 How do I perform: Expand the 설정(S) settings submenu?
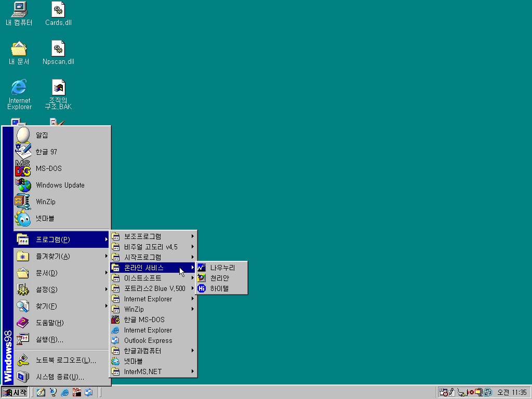pos(62,289)
